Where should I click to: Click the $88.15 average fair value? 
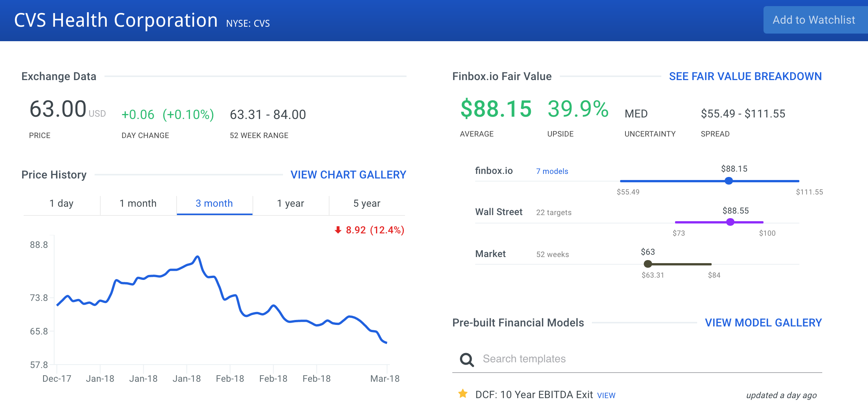[x=496, y=109]
